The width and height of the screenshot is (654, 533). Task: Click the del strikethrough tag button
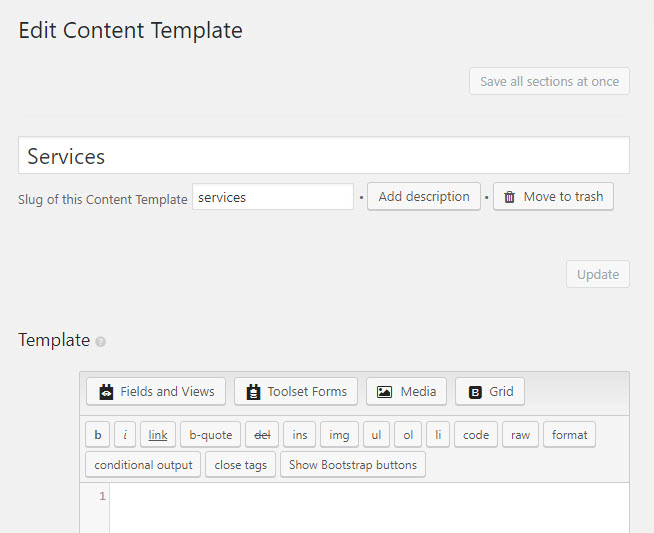click(x=262, y=435)
